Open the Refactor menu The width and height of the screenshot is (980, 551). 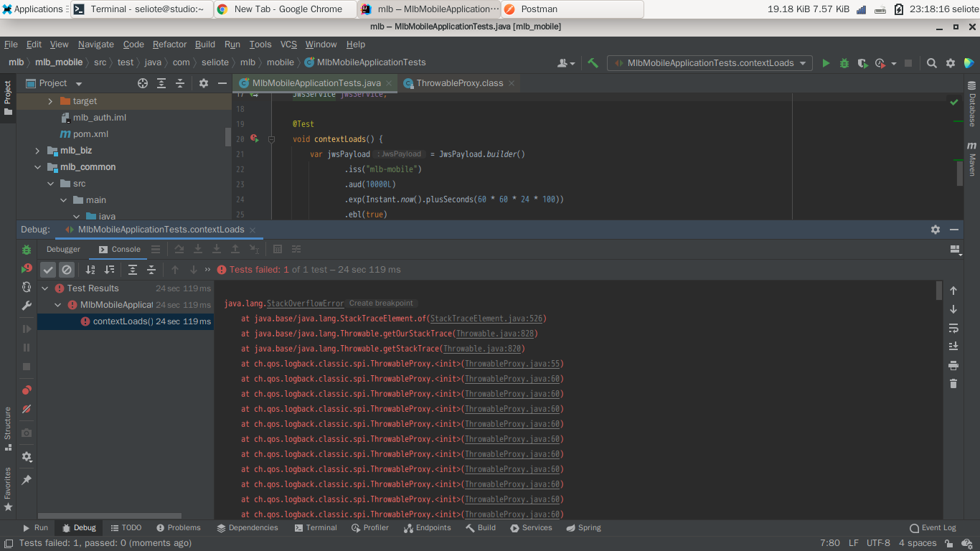click(x=169, y=44)
